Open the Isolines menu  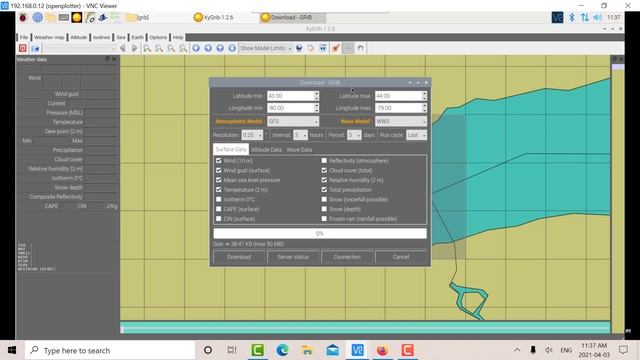101,37
